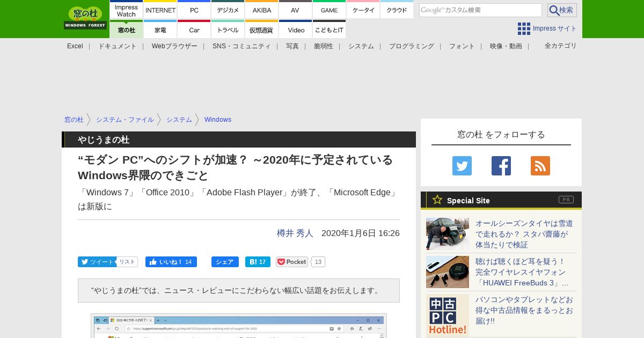Open the AKIBA tab
Screen dimensions: 644x338
tap(262, 10)
